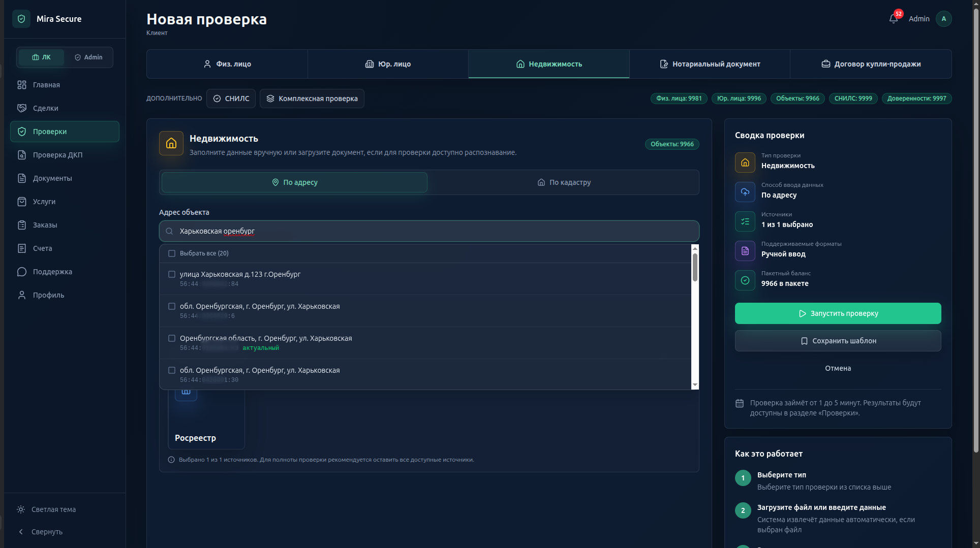Select По адресу input method
Viewport: 980px width, 548px height.
(x=295, y=182)
